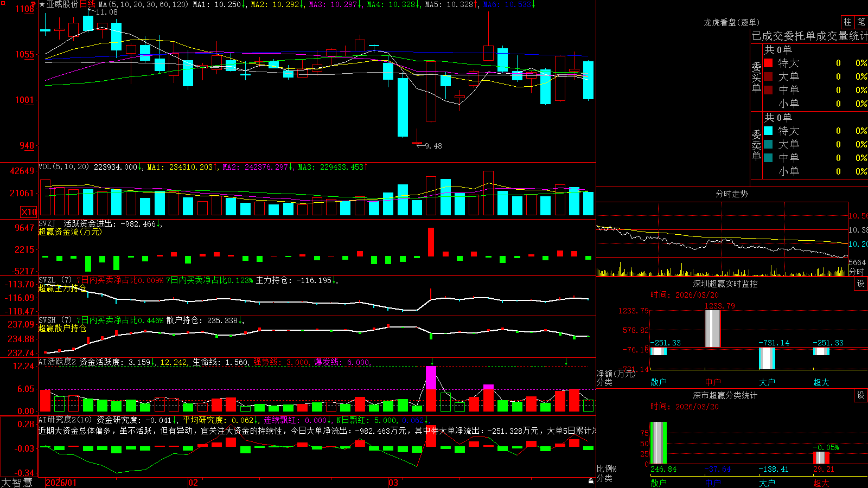Click the tall red SVZJ capital-flow bar
The image size is (868, 488).
pyautogui.click(x=431, y=242)
